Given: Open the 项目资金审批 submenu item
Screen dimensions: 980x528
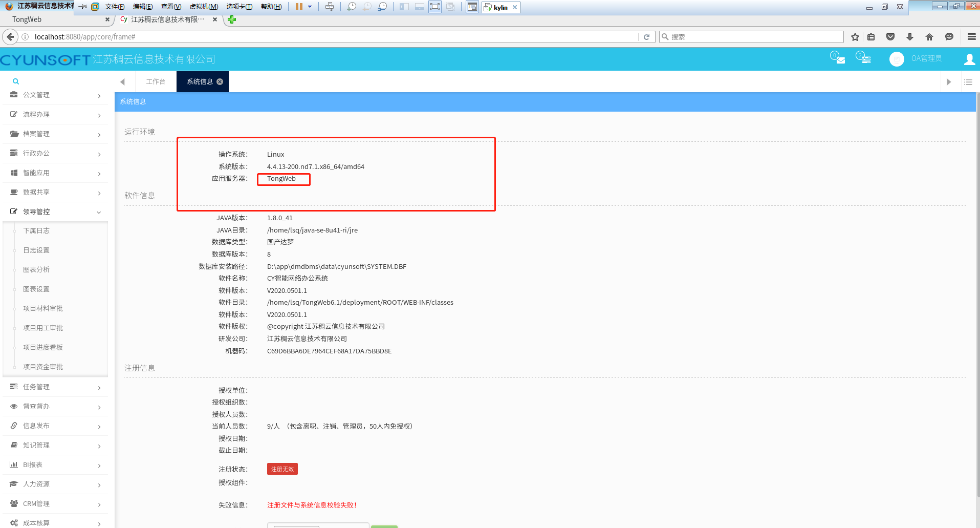Looking at the screenshot, I should click(x=43, y=367).
